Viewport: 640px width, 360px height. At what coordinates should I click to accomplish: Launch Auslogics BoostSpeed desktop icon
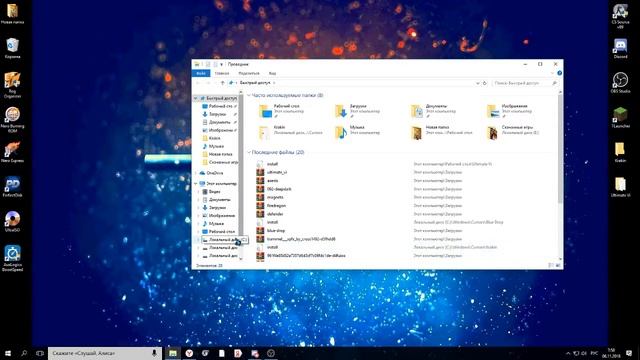(12, 258)
